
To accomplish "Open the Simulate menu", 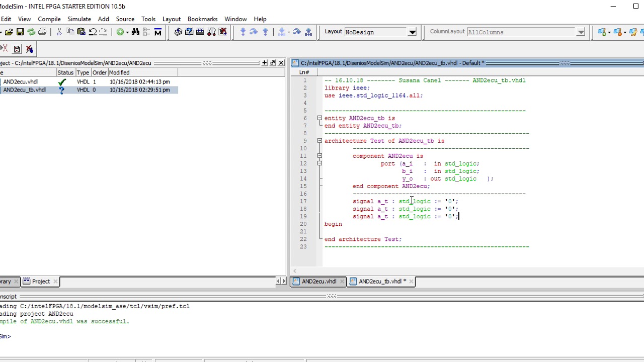I will 79,19.
